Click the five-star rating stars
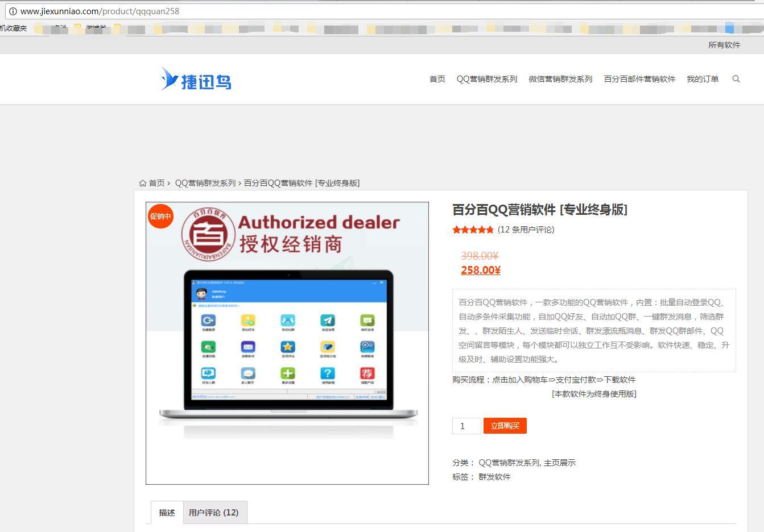764x532 pixels. click(473, 230)
